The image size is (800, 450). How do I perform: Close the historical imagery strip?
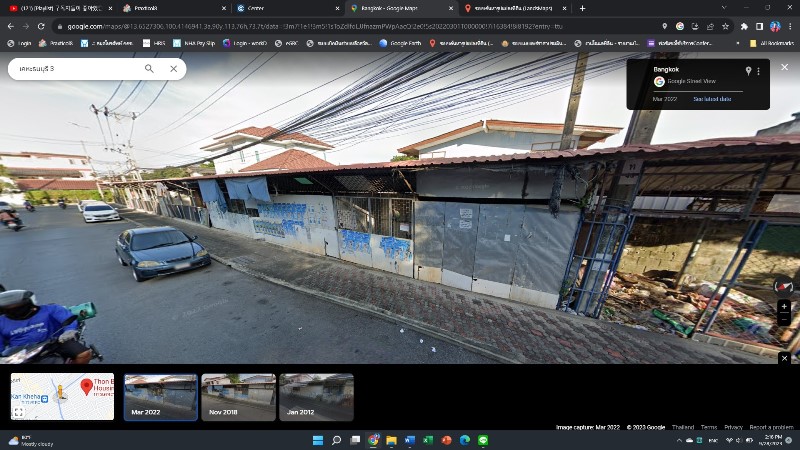click(x=785, y=358)
